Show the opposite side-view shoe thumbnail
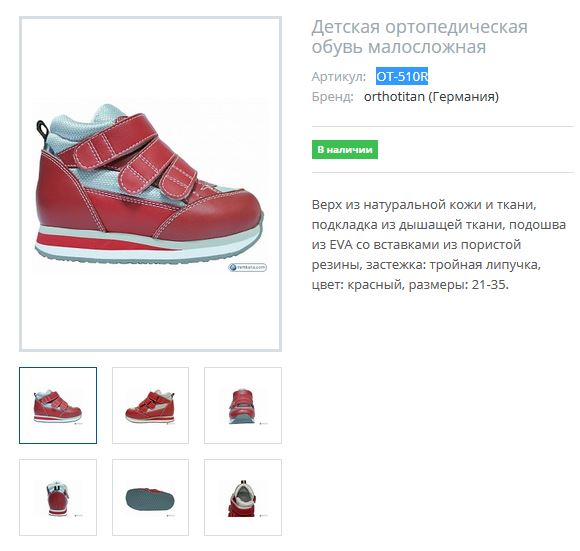The height and width of the screenshot is (551, 580). coord(150,405)
